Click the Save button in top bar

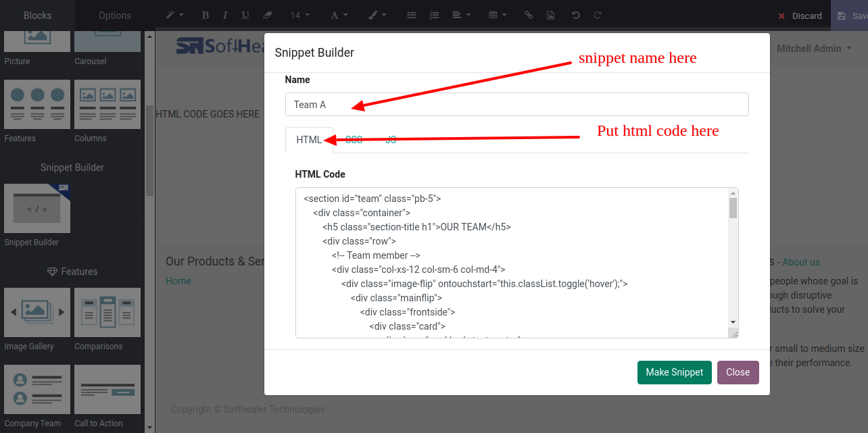[850, 16]
